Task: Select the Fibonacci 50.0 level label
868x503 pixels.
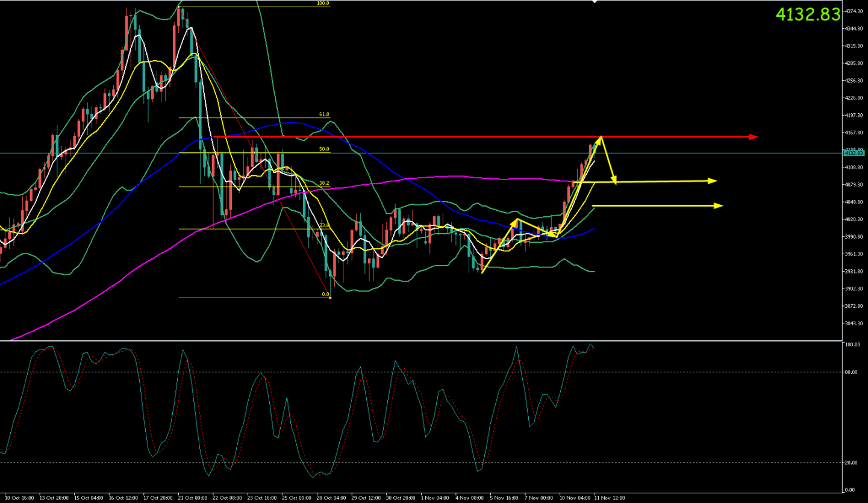Action: [x=324, y=149]
